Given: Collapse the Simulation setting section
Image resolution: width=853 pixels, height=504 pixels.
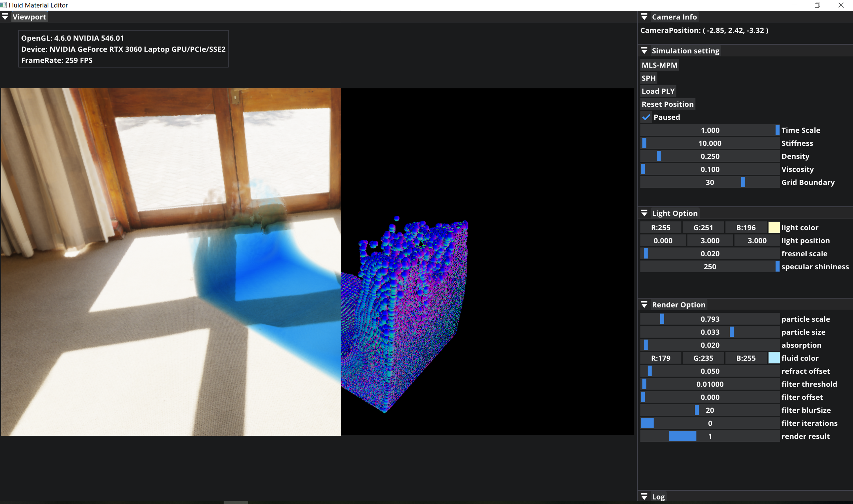Looking at the screenshot, I should point(644,51).
